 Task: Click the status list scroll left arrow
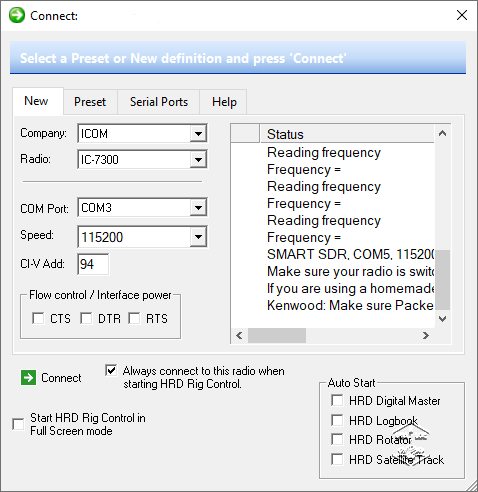[x=239, y=335]
